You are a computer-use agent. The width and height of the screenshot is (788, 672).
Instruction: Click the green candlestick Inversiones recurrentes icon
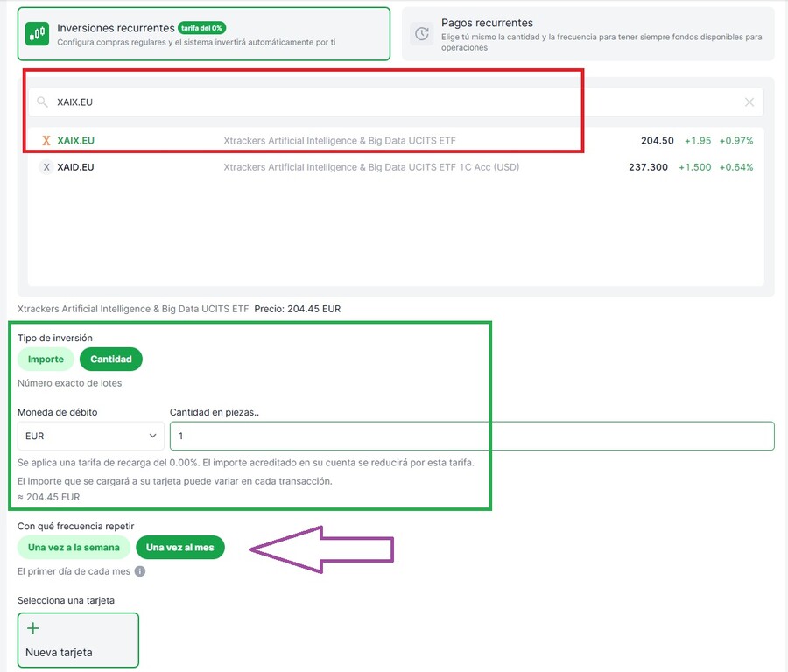pos(37,33)
